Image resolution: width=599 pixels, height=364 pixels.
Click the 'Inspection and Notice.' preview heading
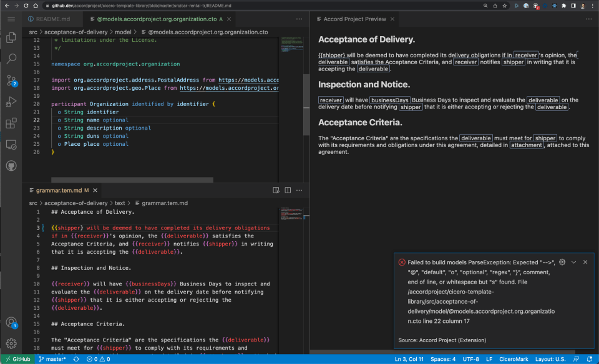pyautogui.click(x=364, y=84)
